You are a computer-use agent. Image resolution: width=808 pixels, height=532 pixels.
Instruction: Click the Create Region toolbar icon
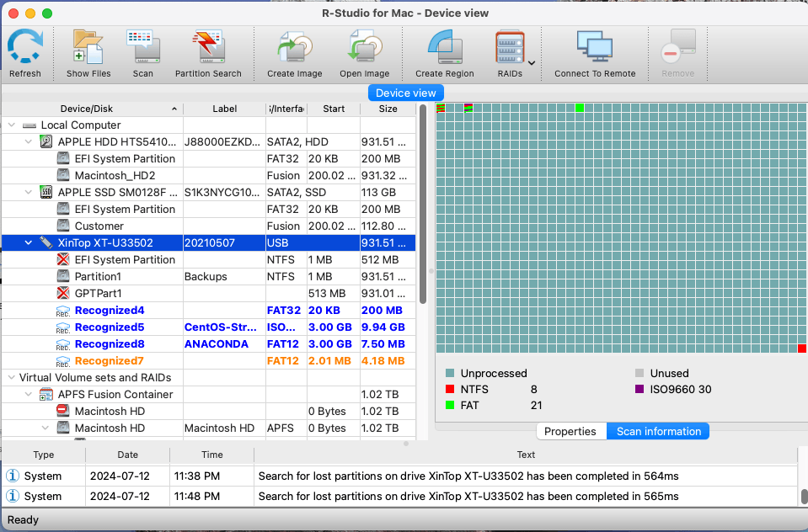coord(445,47)
